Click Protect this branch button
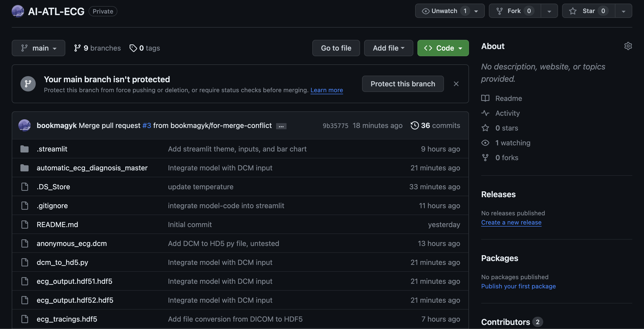 coord(403,84)
